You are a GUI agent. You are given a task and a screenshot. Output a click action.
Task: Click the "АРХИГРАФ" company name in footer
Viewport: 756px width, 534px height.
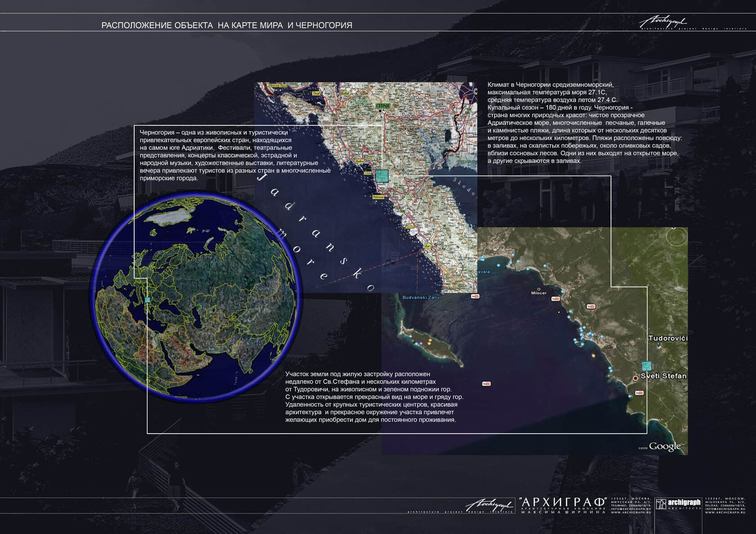563,502
